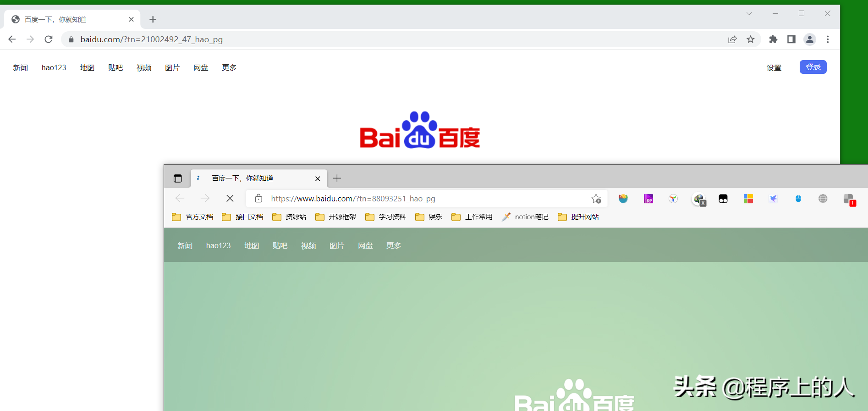Stop loading the page in Edge
Screen dimensions: 868x411
click(x=230, y=198)
